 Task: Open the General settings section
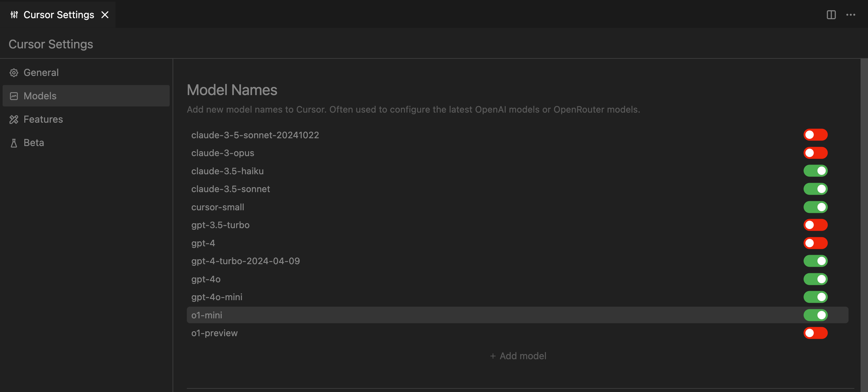tap(86, 72)
